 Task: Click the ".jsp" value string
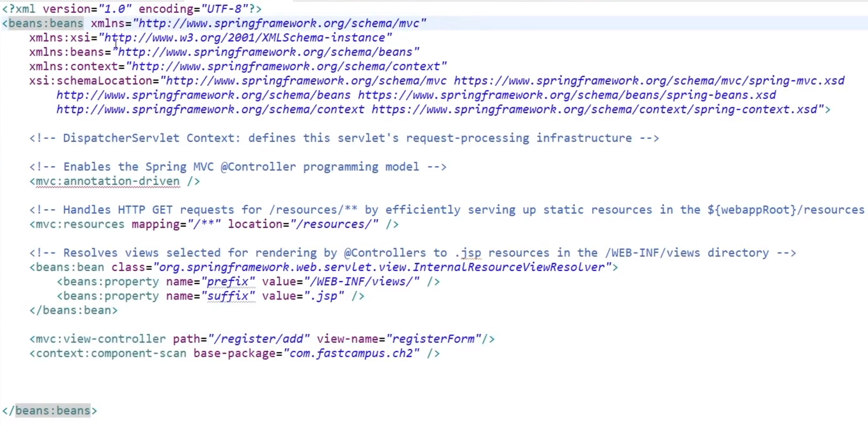point(323,296)
